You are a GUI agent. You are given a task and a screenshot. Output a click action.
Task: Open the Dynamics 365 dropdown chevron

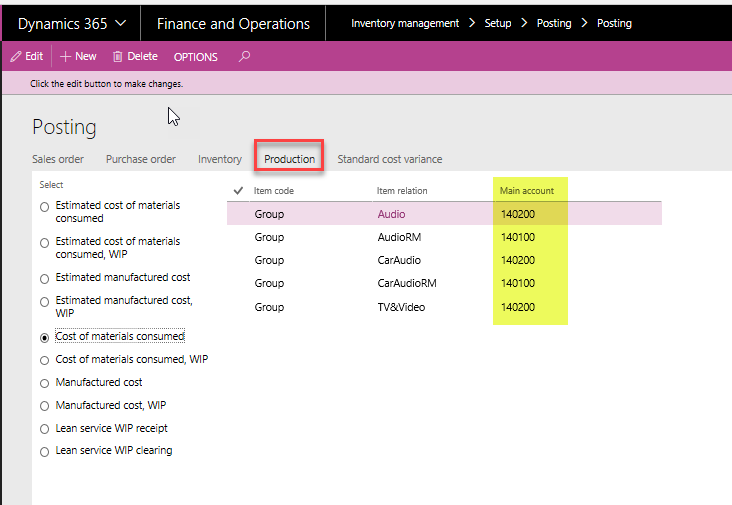(121, 23)
